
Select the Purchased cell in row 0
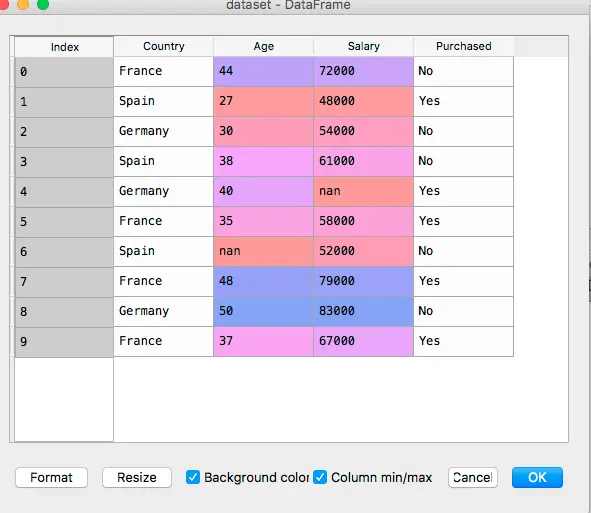[x=464, y=71]
